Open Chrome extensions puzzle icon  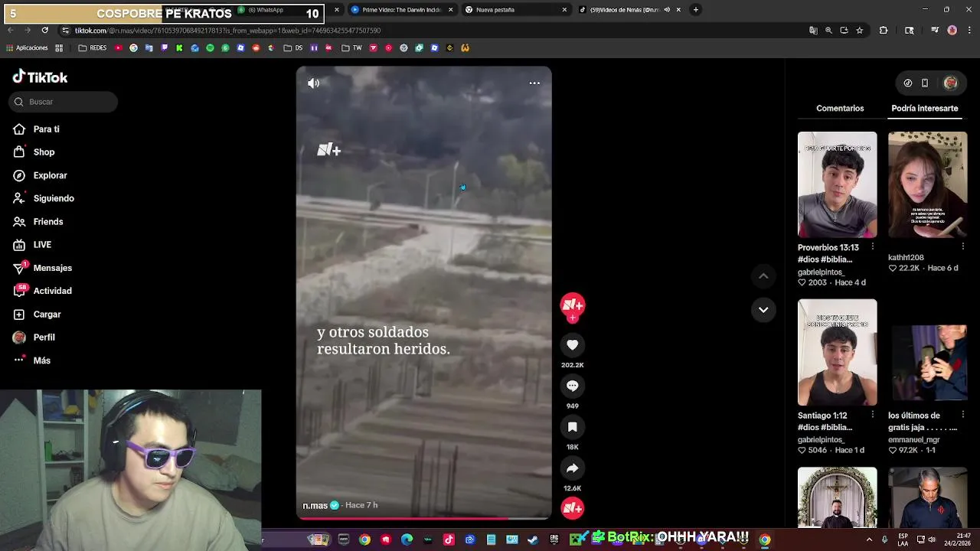(884, 31)
